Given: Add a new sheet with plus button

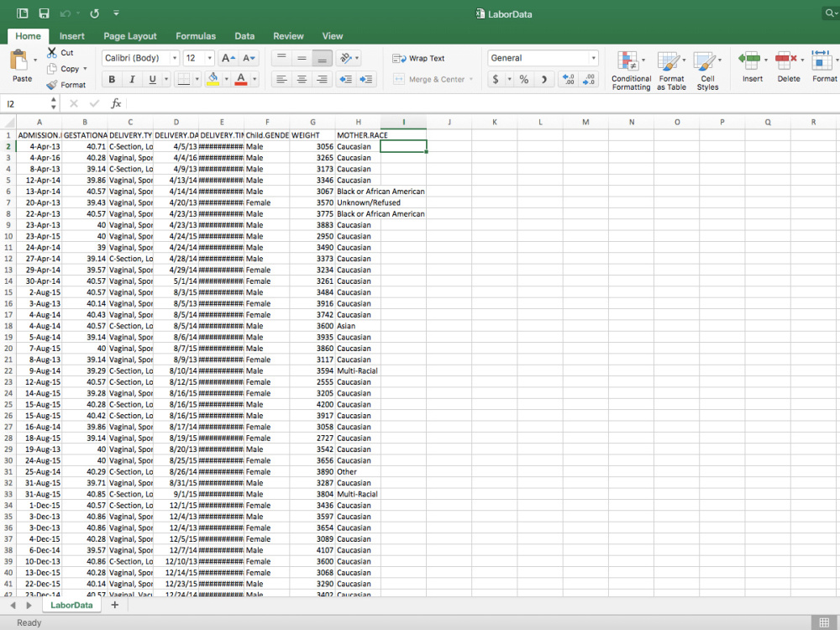Looking at the screenshot, I should click(114, 605).
